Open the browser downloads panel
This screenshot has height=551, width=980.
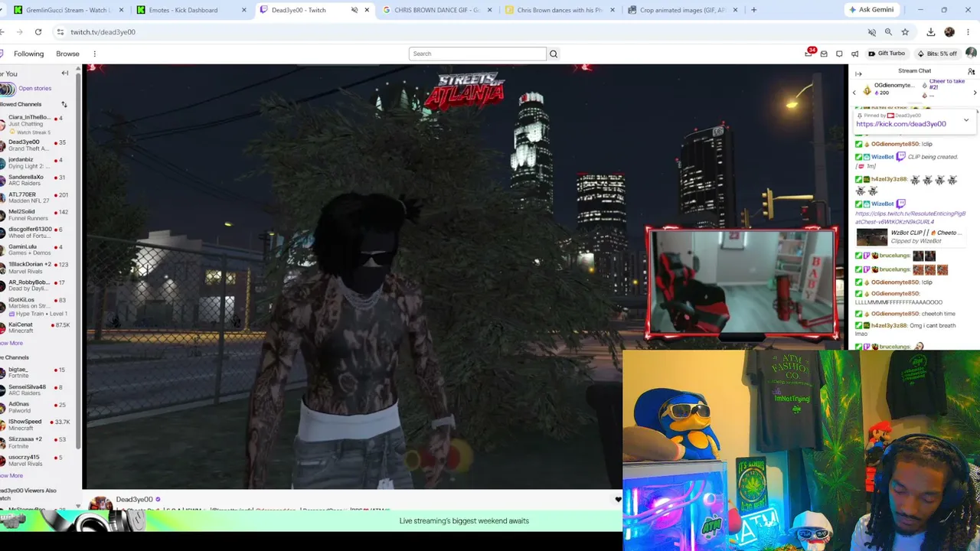click(931, 32)
